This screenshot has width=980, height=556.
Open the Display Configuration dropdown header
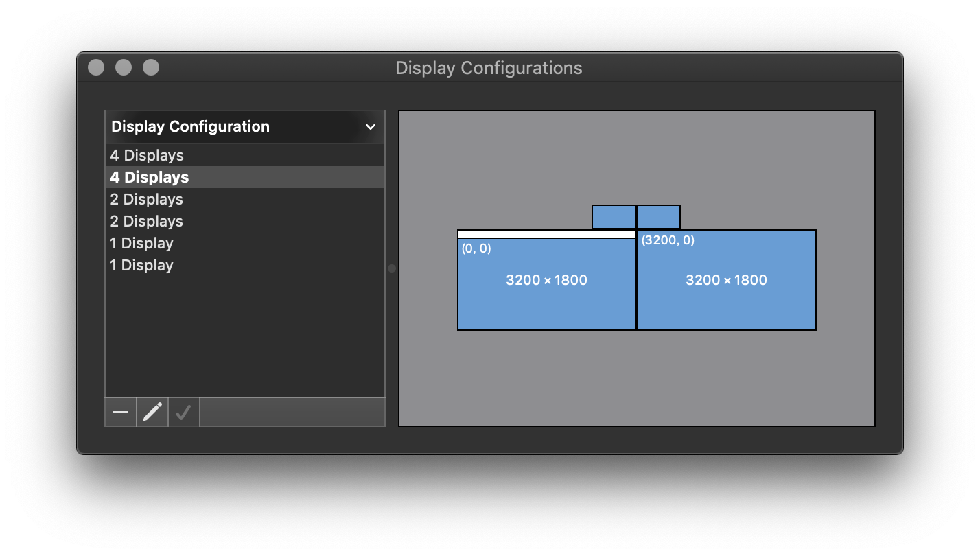click(x=245, y=127)
